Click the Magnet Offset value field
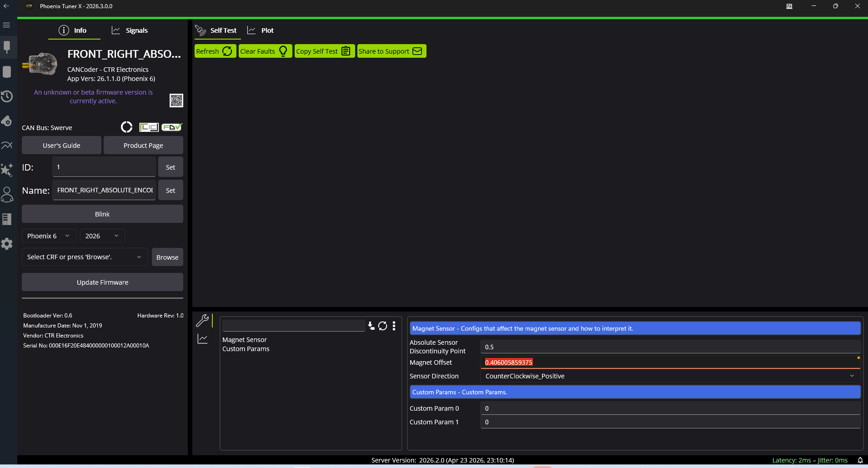This screenshot has width=868, height=468. tap(670, 362)
